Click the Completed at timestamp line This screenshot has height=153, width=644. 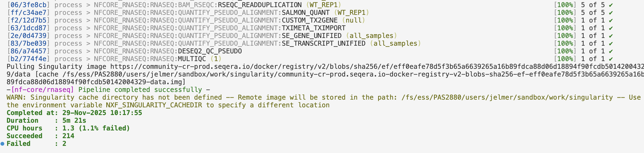[x=74, y=113]
